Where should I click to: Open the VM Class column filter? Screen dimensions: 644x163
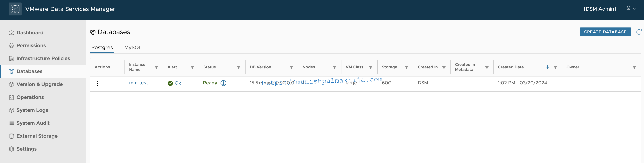371,68
